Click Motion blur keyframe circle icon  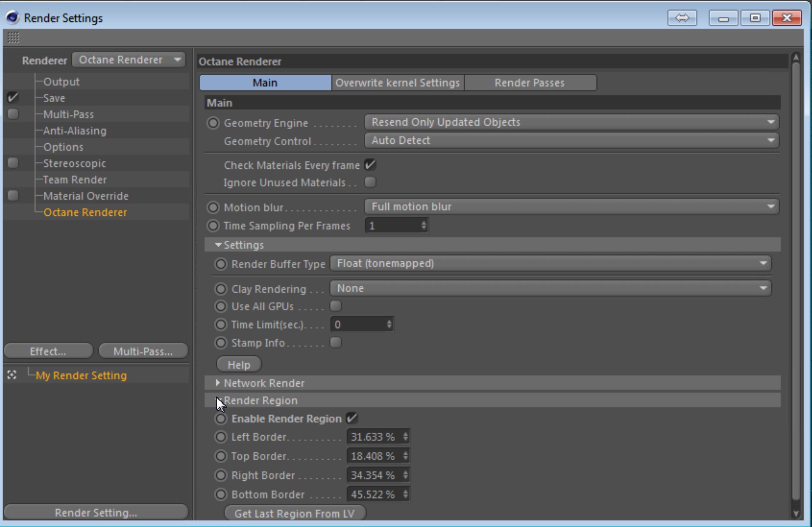pyautogui.click(x=213, y=207)
